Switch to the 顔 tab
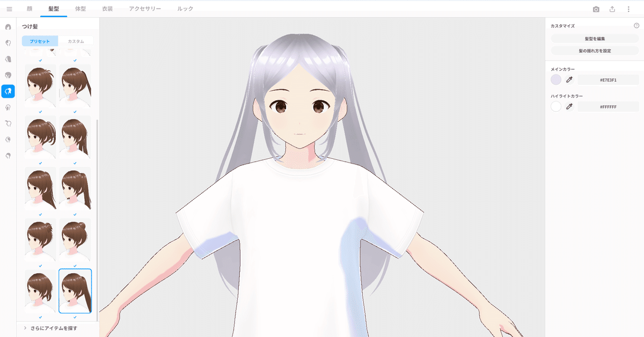 (30, 9)
